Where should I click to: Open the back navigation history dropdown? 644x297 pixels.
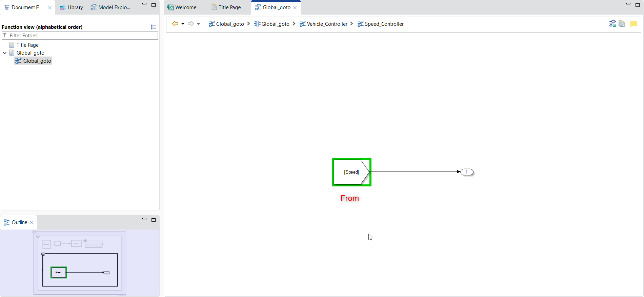pos(183,24)
